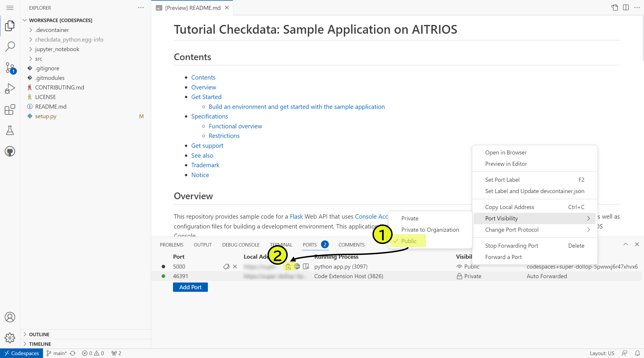
Task: Open the Manage gear icon
Action: coord(10,338)
